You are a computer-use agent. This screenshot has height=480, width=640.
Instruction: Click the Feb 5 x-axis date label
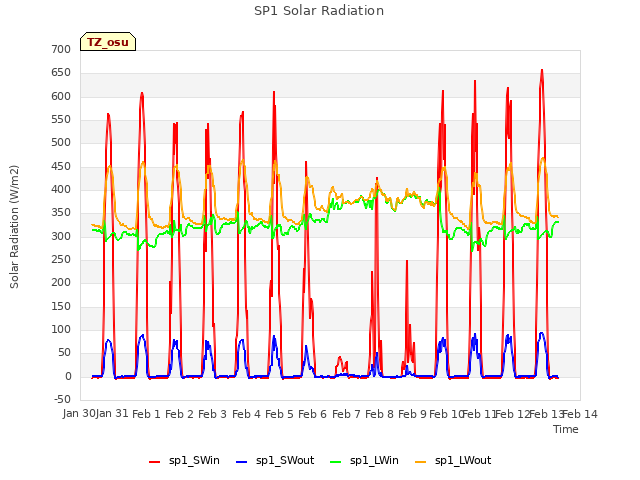pyautogui.click(x=279, y=414)
